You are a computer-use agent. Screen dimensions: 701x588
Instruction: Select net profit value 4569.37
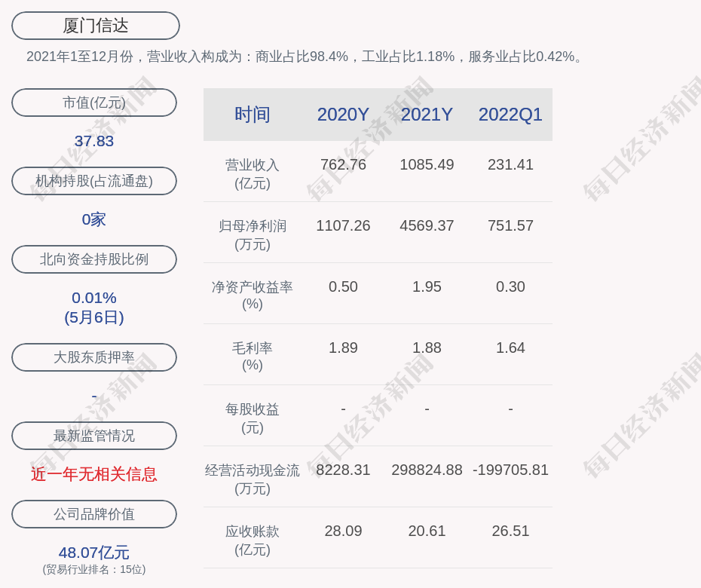(427, 225)
